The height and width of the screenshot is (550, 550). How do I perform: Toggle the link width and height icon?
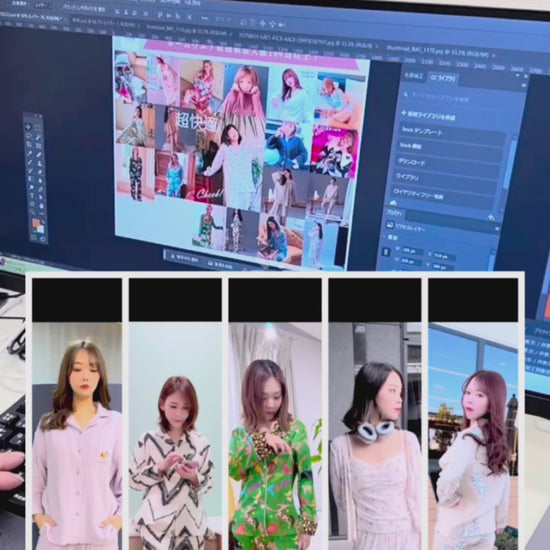pos(386,252)
